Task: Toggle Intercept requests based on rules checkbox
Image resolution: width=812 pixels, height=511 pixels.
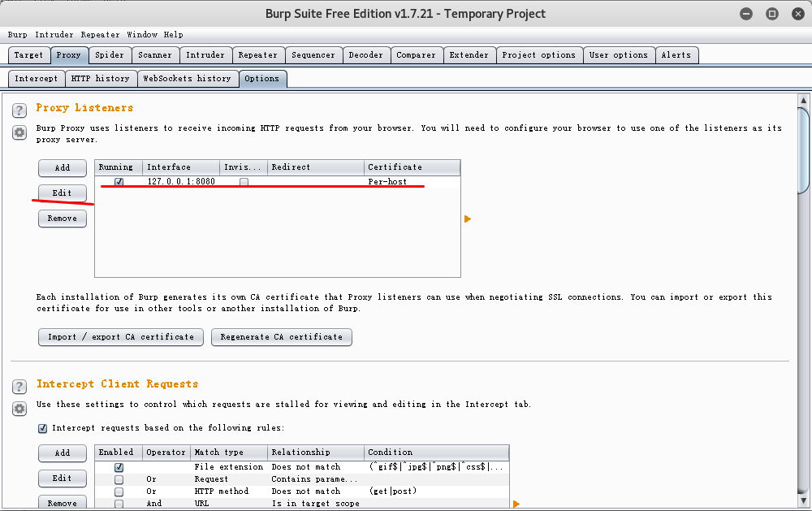Action: (x=42, y=429)
